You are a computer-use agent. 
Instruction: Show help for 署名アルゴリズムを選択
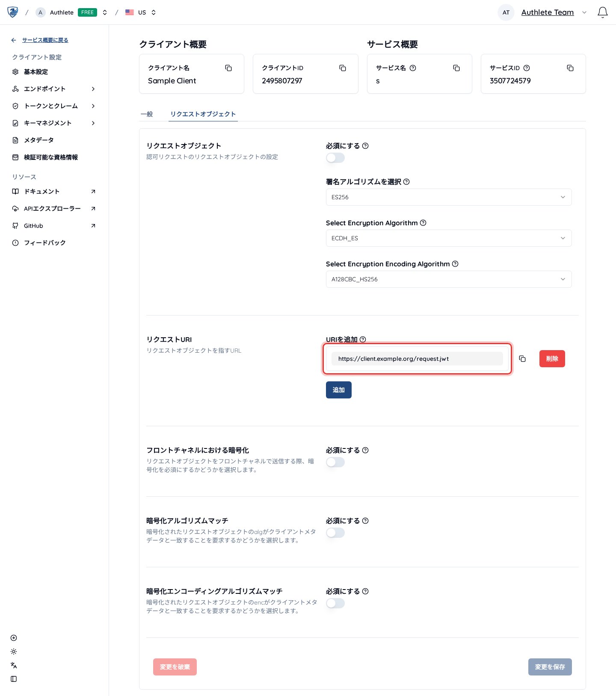[406, 182]
